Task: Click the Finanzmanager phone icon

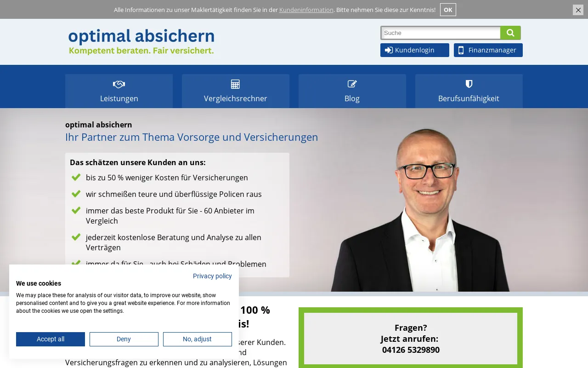Action: (x=461, y=50)
